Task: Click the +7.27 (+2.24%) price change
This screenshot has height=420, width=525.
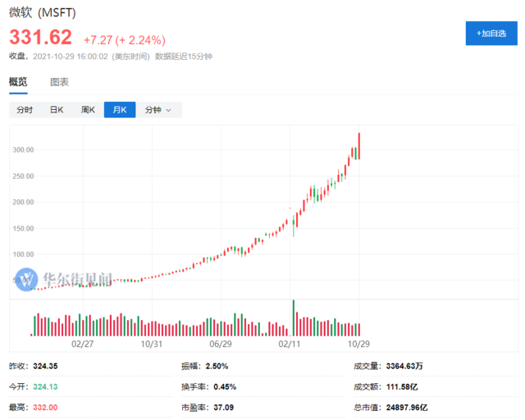Action: pyautogui.click(x=125, y=40)
